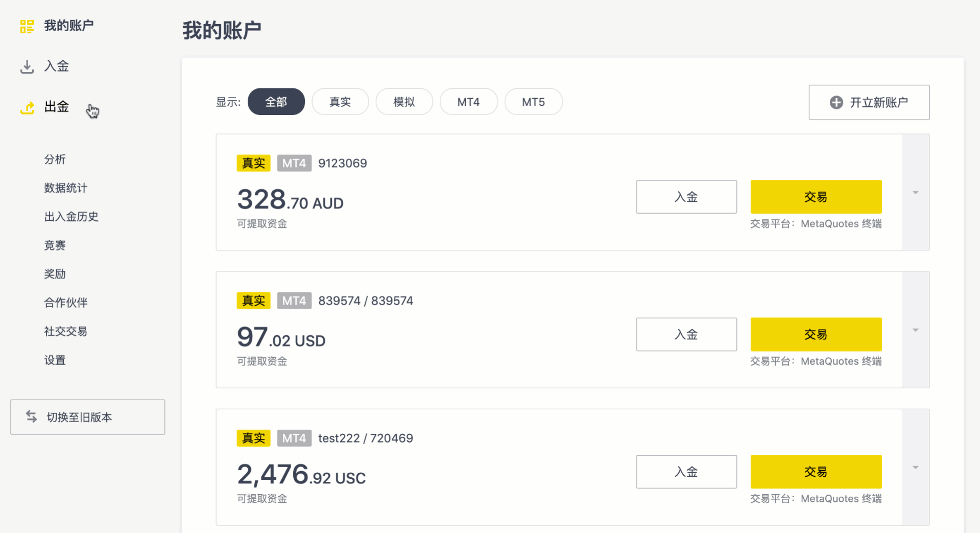Image resolution: width=980 pixels, height=533 pixels.
Task: Show only MT5 accounts
Action: 533,102
